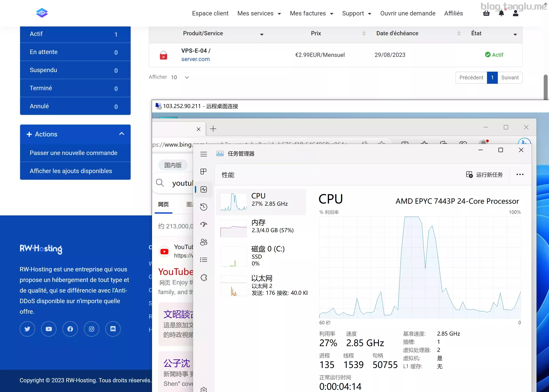The image size is (549, 392).
Task: Open the YouTube search result title
Action: coord(176,272)
